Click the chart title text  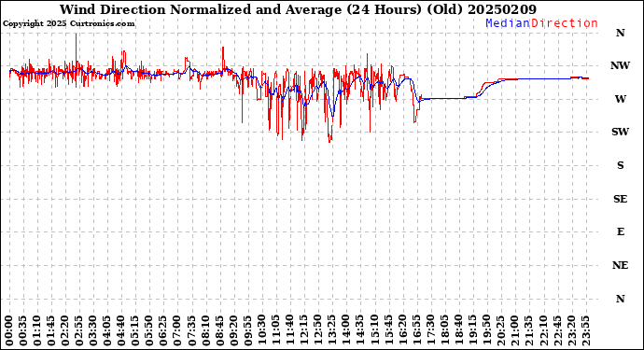[298, 9]
